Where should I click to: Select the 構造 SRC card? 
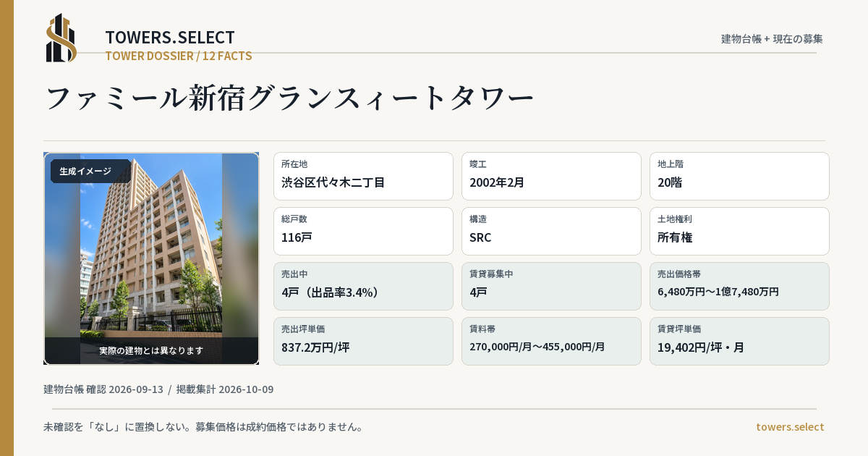pyautogui.click(x=551, y=231)
